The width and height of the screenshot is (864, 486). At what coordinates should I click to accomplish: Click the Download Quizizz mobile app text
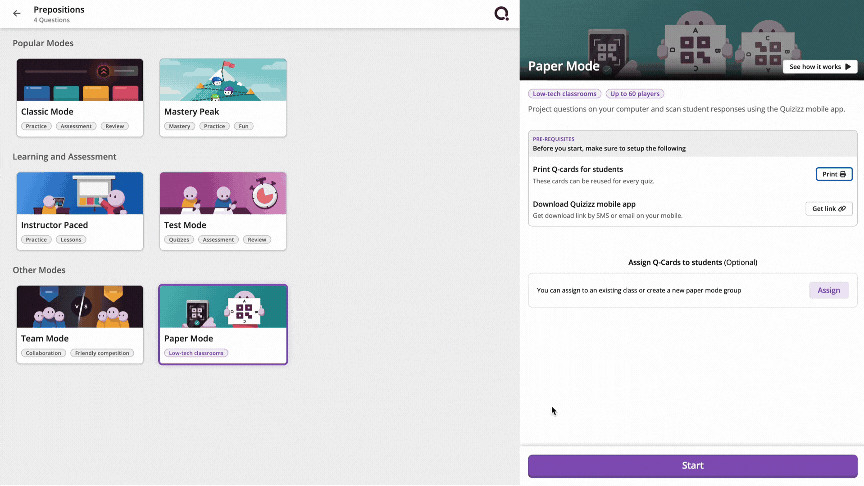pyautogui.click(x=584, y=204)
